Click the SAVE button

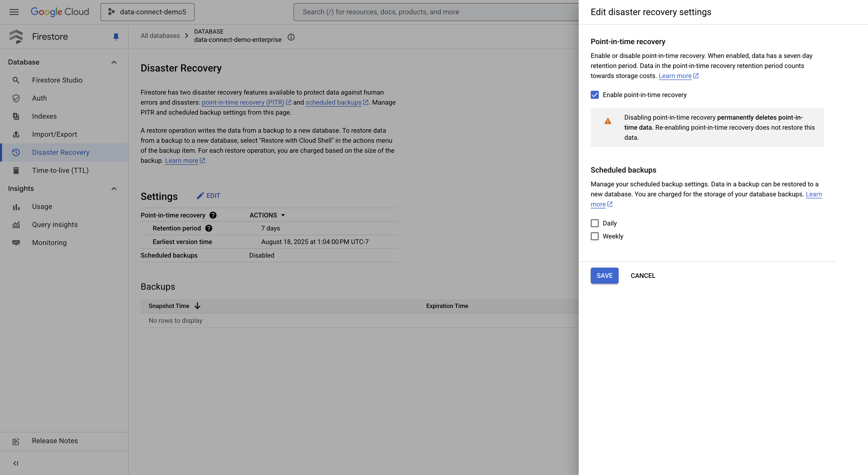click(604, 276)
